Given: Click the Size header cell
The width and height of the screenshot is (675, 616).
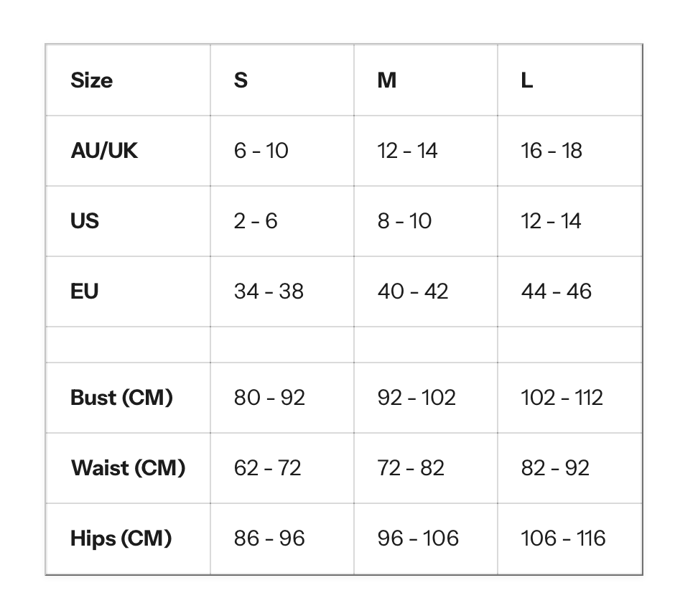Looking at the screenshot, I should (128, 80).
